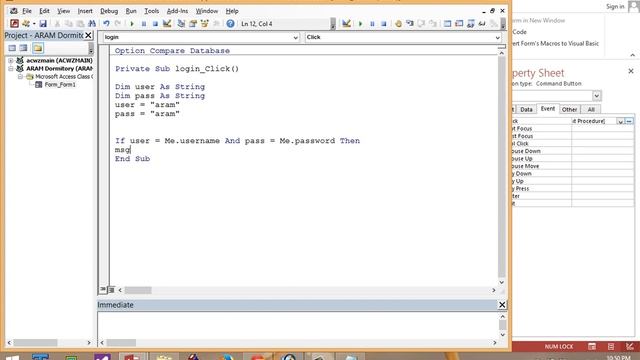Image resolution: width=640 pixels, height=360 pixels.
Task: Open Project Explorer from the toolbar
Action: [181, 24]
